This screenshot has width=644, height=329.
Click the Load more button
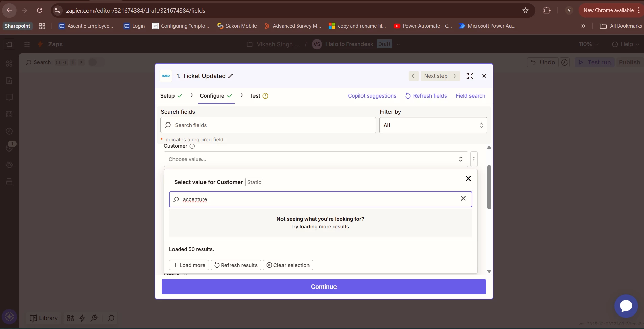click(189, 265)
